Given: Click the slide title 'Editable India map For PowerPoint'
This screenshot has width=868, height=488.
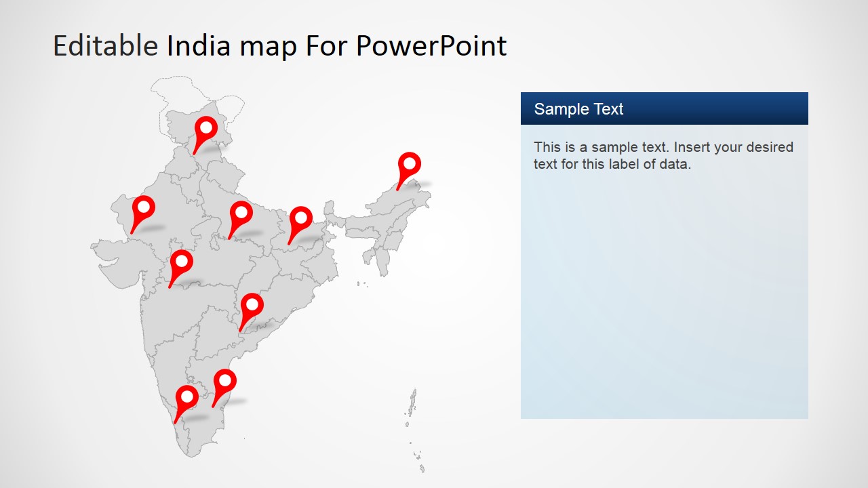Looking at the screenshot, I should (x=279, y=46).
